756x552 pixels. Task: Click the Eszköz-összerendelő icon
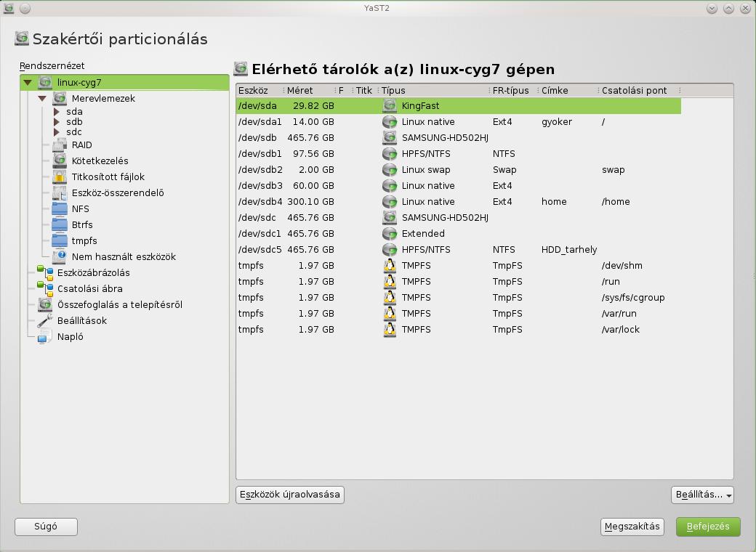[60, 192]
